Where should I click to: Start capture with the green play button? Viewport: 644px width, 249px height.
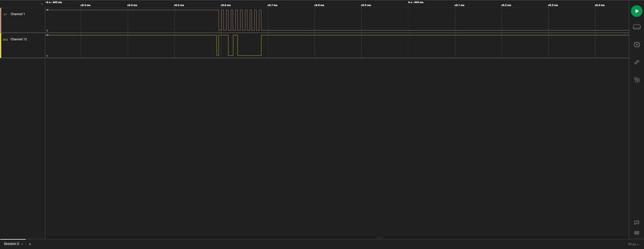click(637, 11)
